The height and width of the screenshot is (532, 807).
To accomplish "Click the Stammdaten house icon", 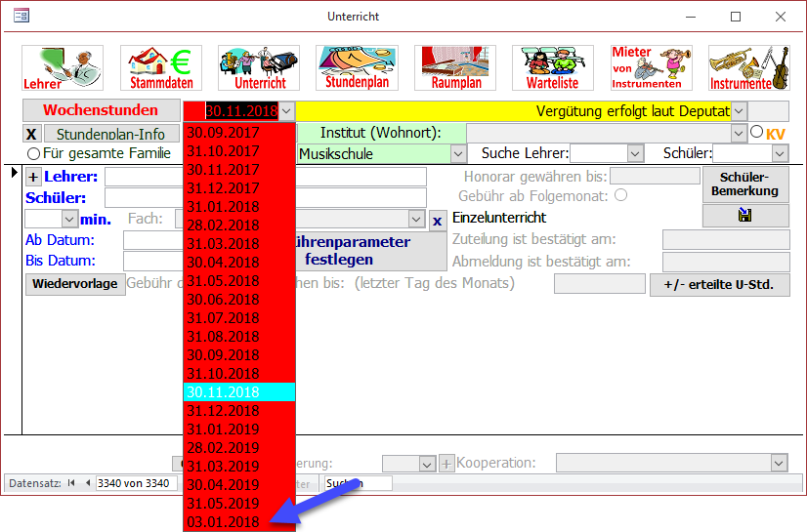I will pyautogui.click(x=160, y=67).
